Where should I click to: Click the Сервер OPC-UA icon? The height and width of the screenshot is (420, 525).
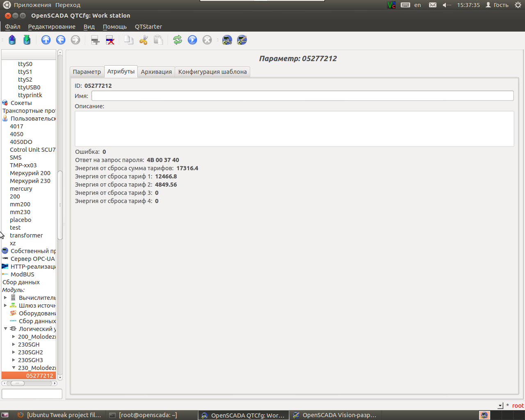tap(5, 259)
